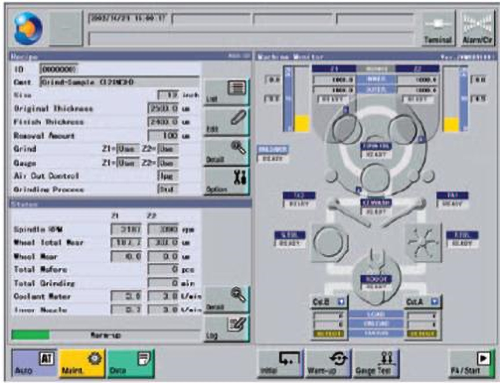Select the bottom chuck table wafer
Viewport: 500px width, 383px height.
coord(375,178)
